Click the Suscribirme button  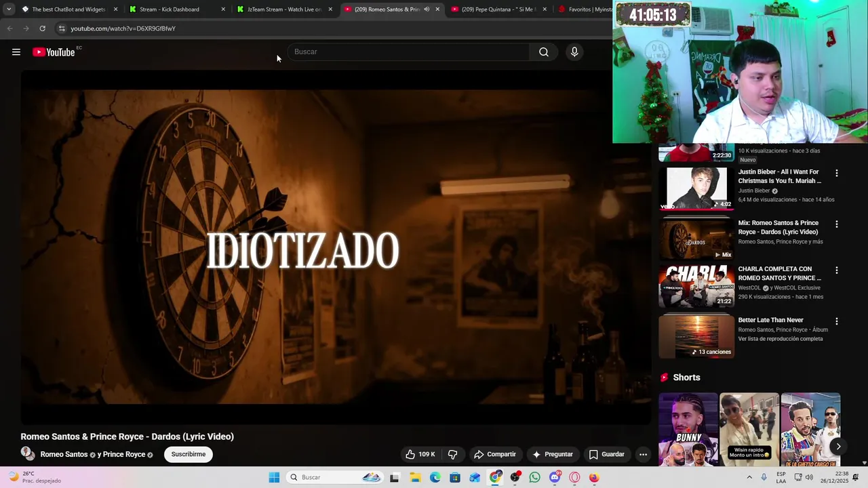(189, 454)
